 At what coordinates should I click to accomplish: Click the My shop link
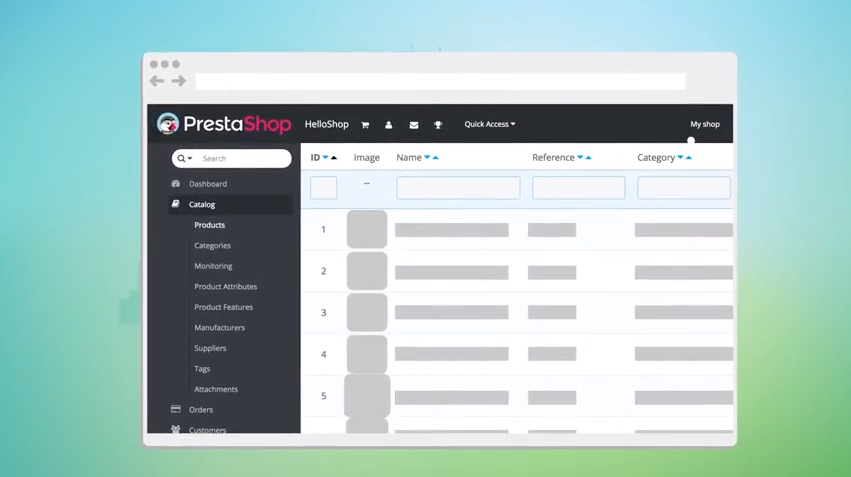click(705, 124)
